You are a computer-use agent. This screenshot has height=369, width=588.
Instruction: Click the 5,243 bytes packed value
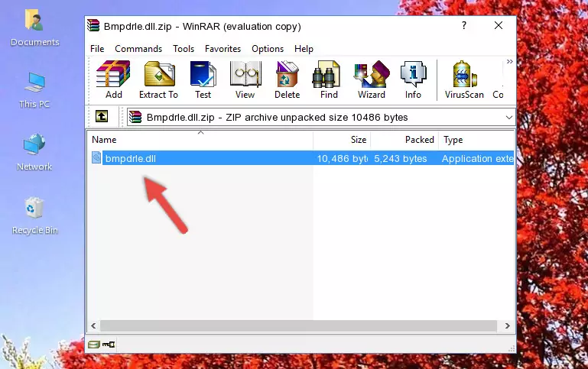[401, 159]
